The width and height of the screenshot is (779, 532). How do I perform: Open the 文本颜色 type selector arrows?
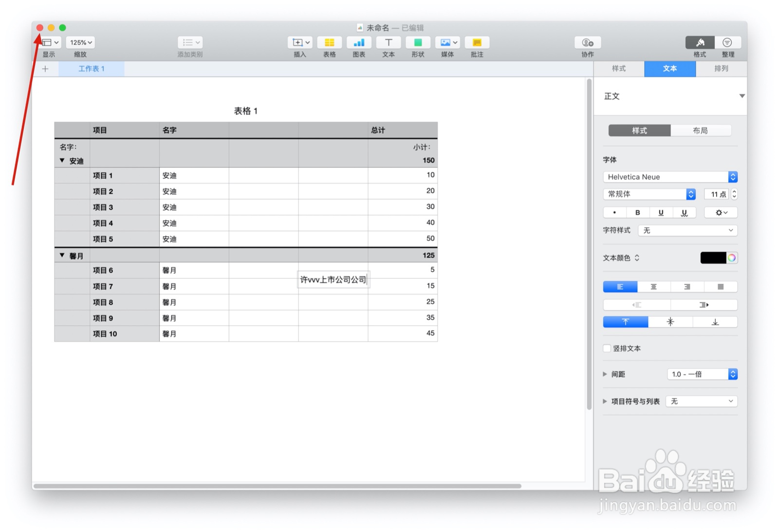(x=637, y=258)
